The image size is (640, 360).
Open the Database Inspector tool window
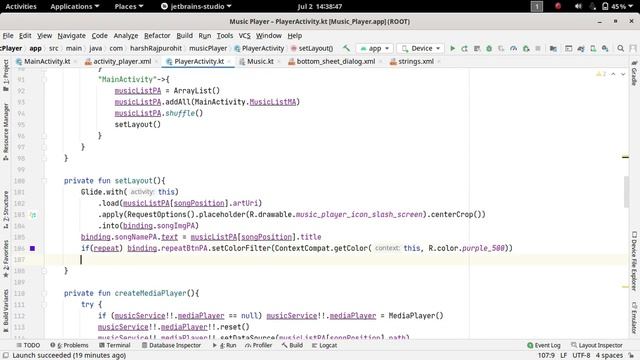(171, 345)
